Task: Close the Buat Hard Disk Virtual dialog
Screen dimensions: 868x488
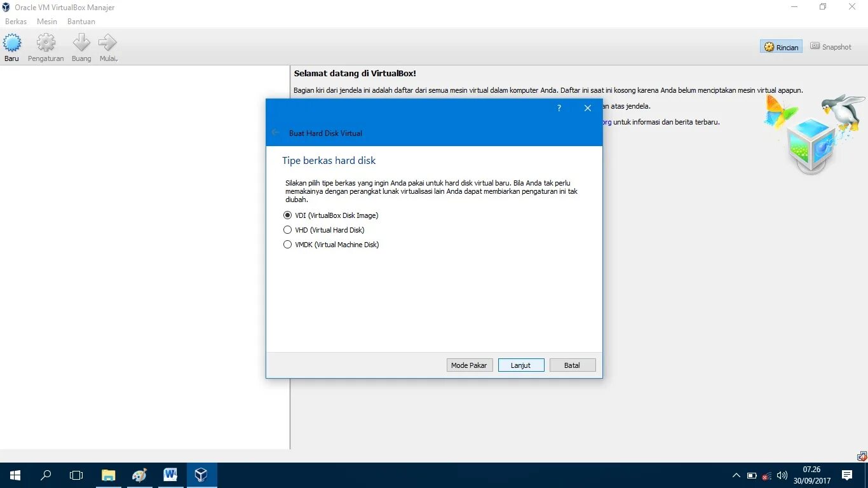Action: coord(588,108)
